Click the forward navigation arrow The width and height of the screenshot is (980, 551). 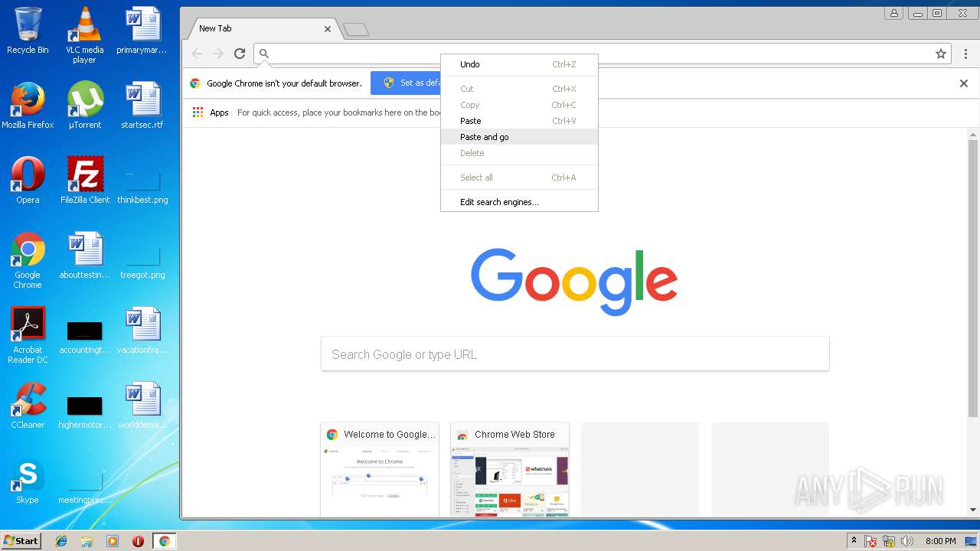click(x=218, y=54)
